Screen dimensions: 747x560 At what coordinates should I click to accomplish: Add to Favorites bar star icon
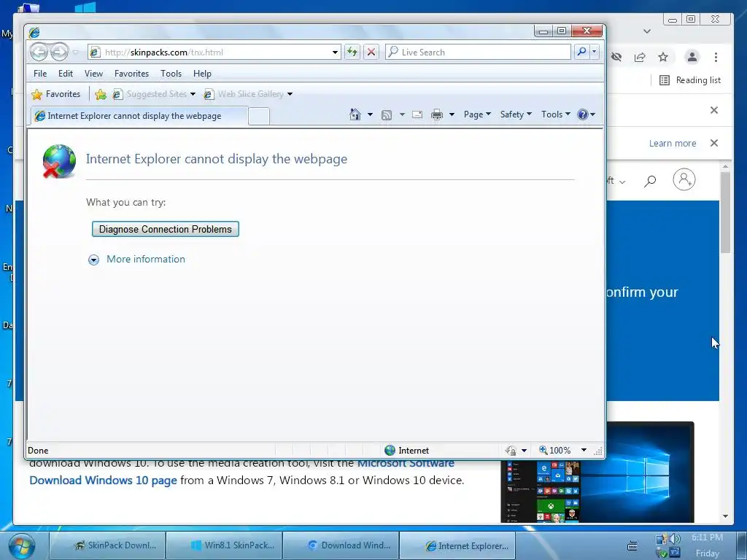tap(101, 94)
